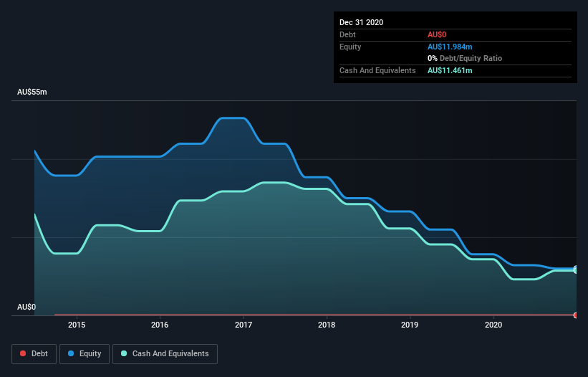Click the AU$55m y-axis label
588x377 pixels.
pyautogui.click(x=32, y=92)
